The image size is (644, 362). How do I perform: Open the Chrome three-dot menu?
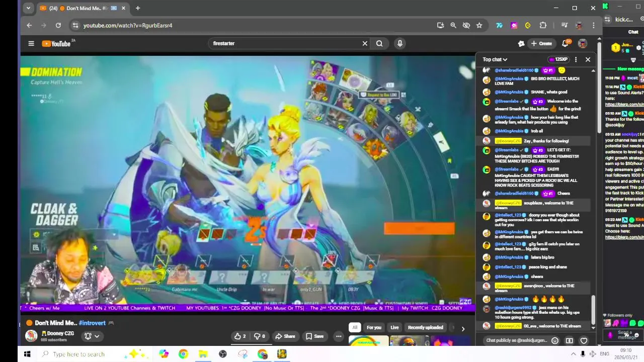coord(594,25)
